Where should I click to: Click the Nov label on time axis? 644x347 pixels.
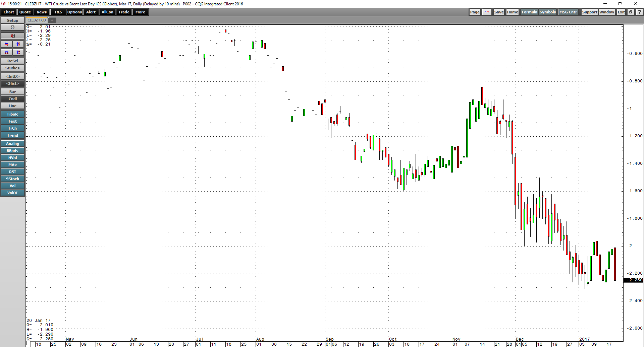coord(456,339)
